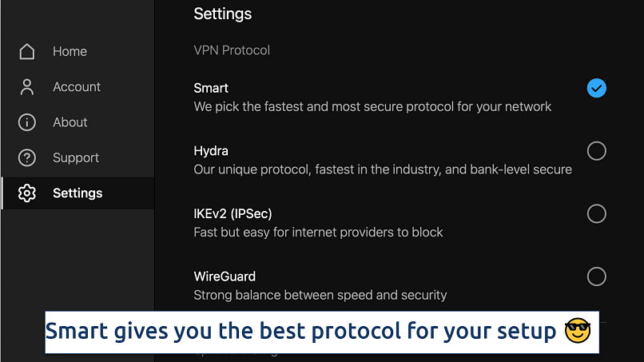Open the Settings sidebar label
644x362 pixels.
tap(78, 193)
